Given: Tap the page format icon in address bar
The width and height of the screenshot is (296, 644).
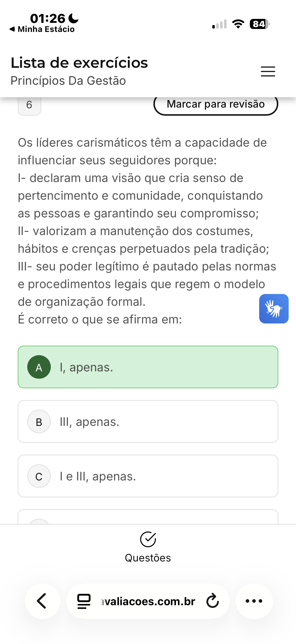Looking at the screenshot, I should click(x=84, y=601).
